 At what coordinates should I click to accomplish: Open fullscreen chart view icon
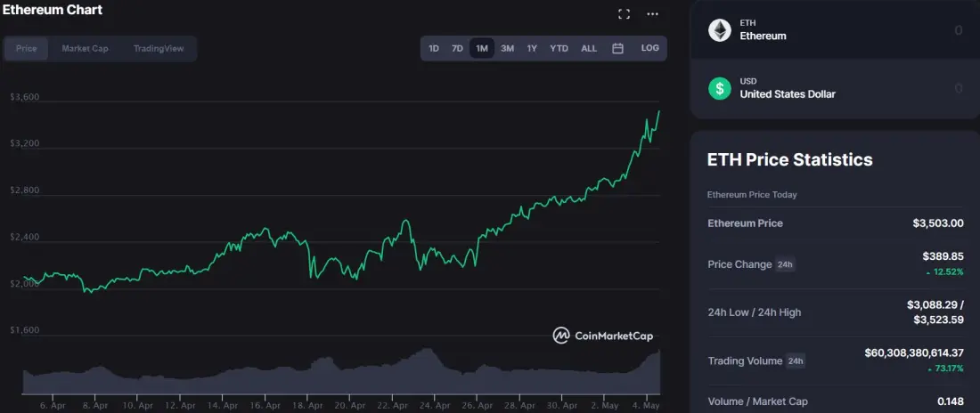click(x=624, y=13)
